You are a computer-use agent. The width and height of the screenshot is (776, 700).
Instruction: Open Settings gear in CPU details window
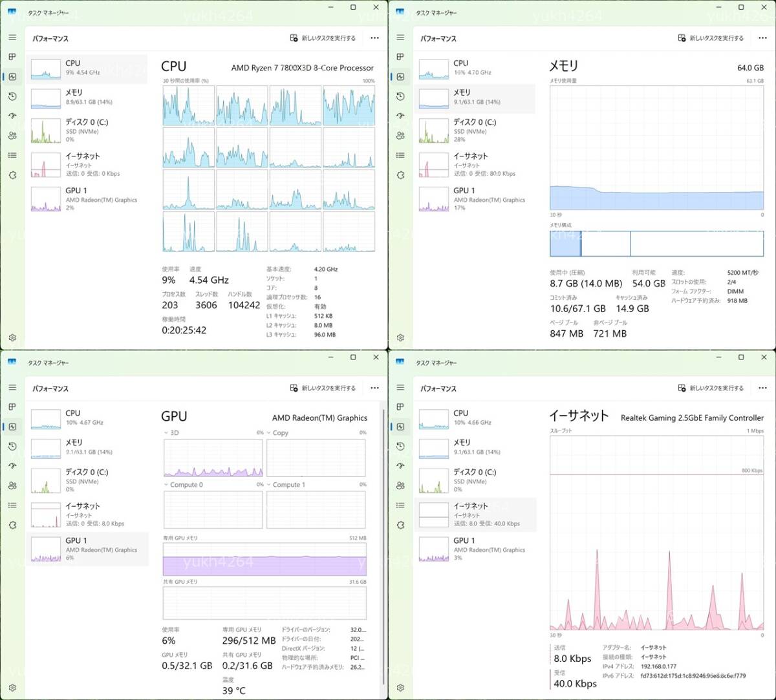pyautogui.click(x=12, y=337)
